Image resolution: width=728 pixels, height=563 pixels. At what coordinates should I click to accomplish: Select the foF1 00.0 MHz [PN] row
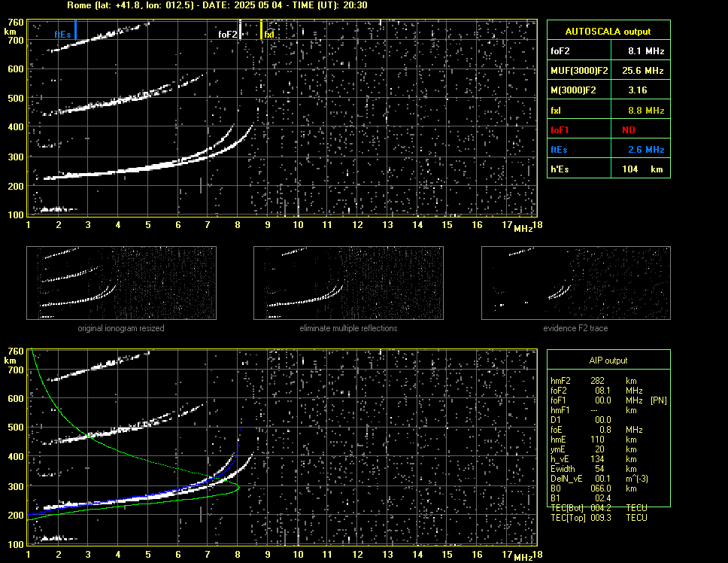click(x=608, y=400)
